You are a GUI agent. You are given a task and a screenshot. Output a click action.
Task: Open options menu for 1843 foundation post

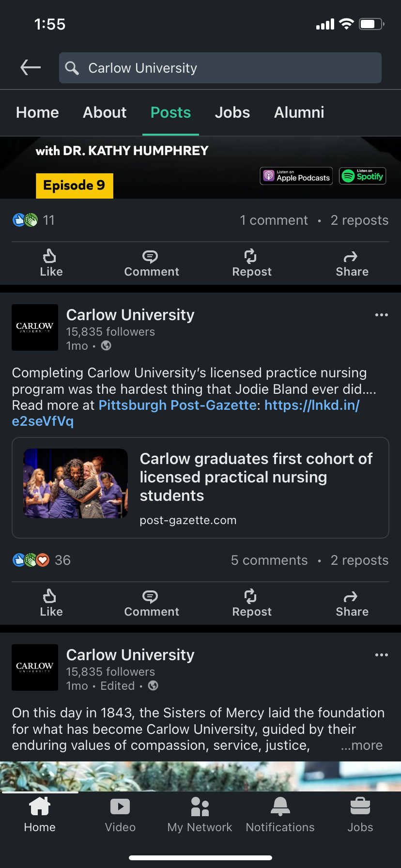(381, 655)
